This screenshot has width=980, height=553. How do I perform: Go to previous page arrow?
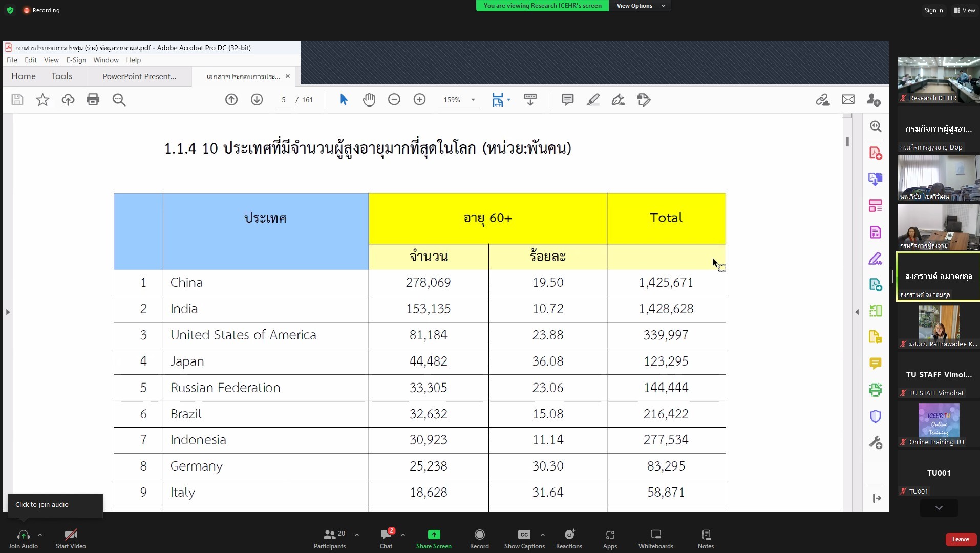231,100
